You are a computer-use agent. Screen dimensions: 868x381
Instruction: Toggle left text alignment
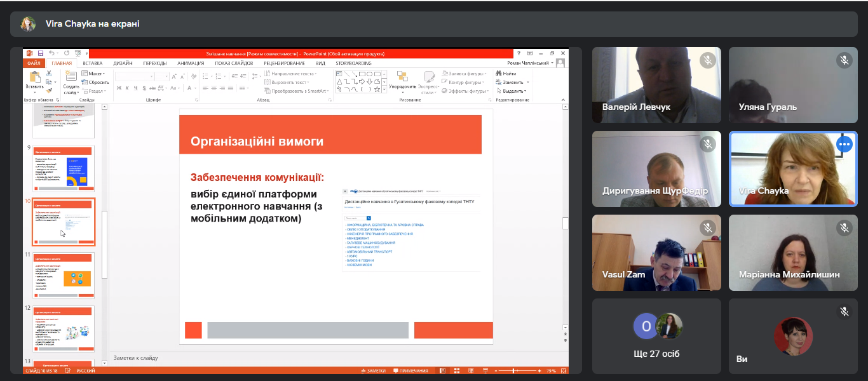click(205, 88)
